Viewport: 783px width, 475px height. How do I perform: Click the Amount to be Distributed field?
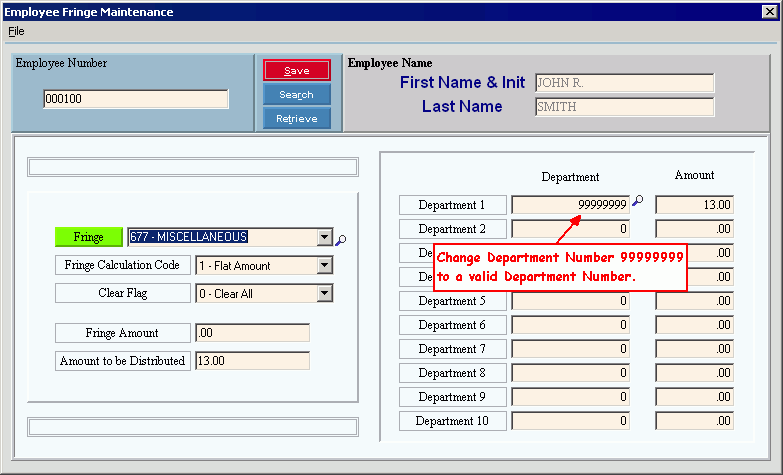click(252, 361)
